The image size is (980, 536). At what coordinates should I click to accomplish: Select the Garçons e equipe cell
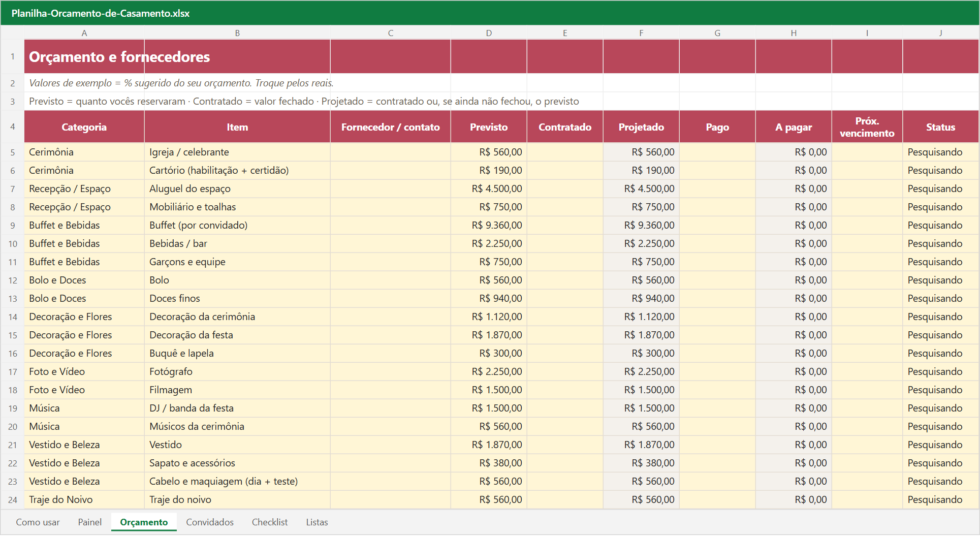(237, 262)
